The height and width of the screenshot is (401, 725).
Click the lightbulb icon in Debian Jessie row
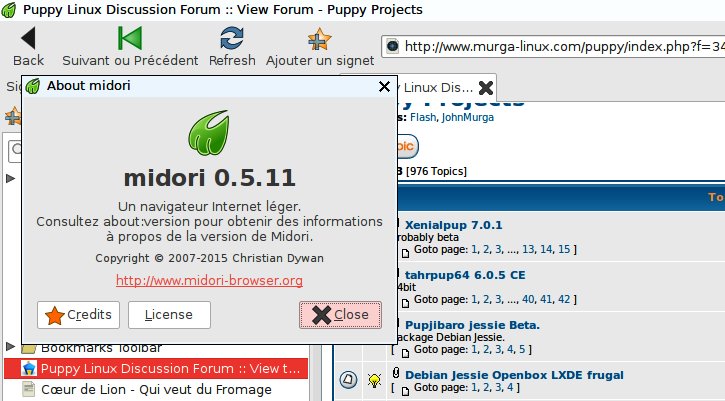[x=374, y=380]
